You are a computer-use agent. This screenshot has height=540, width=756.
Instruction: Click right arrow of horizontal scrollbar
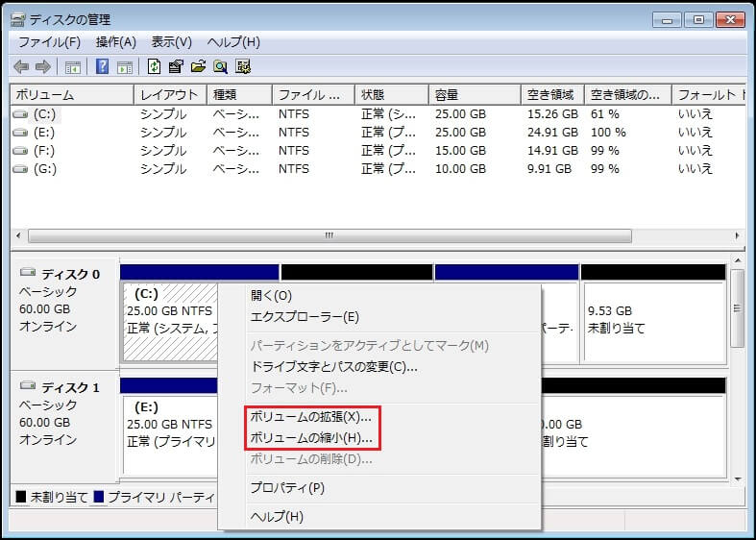pyautogui.click(x=737, y=235)
